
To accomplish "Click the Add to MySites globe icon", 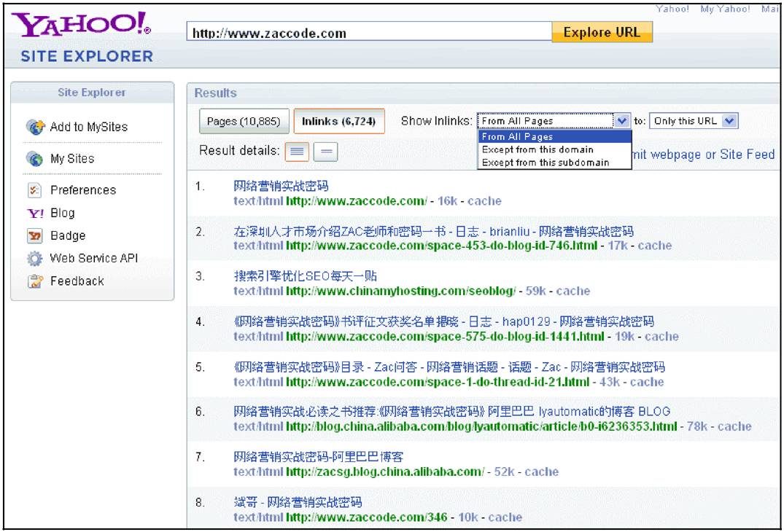I will (x=36, y=127).
